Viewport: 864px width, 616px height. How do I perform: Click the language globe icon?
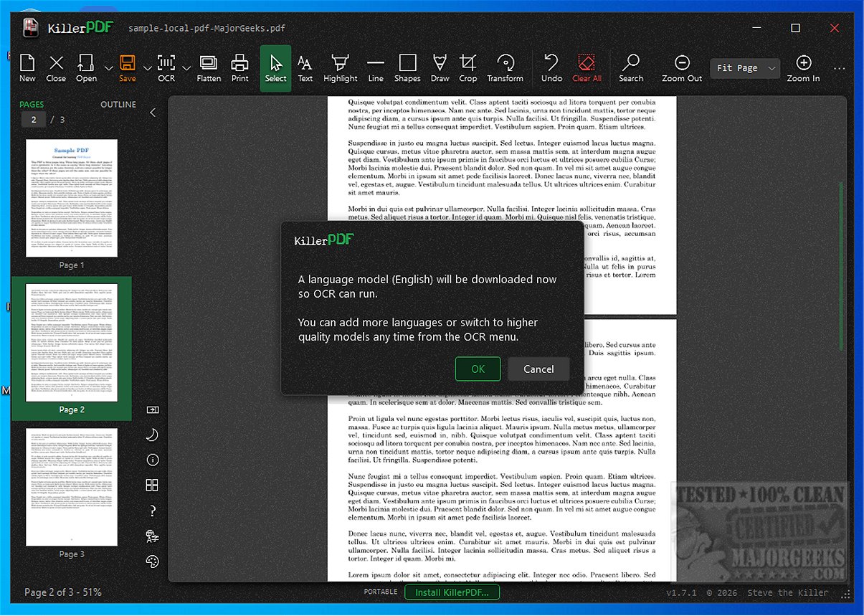click(x=152, y=536)
